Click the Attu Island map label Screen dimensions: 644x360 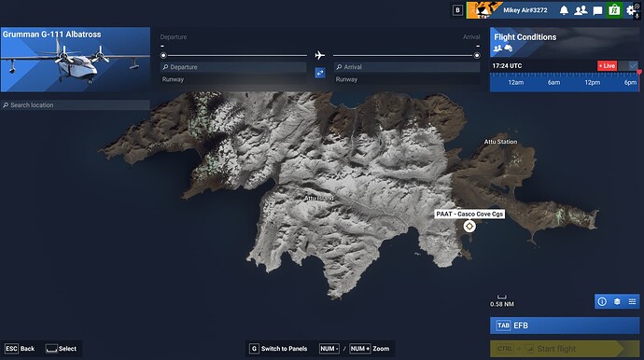(x=318, y=199)
